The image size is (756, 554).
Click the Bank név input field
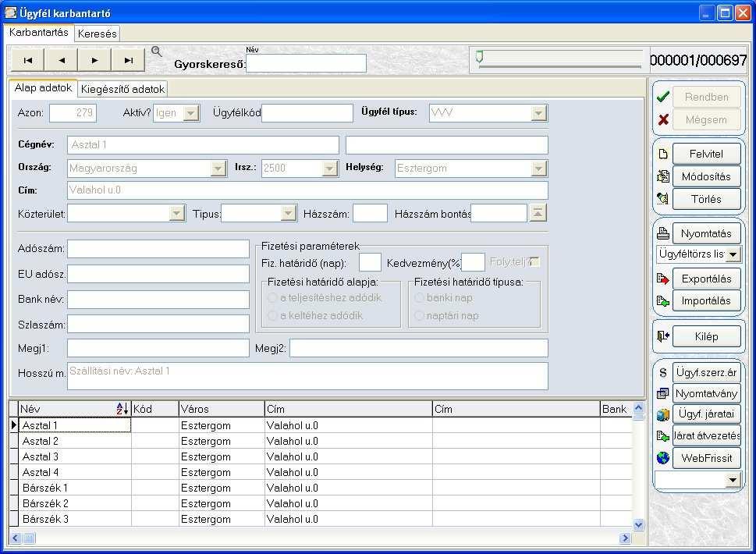[158, 300]
